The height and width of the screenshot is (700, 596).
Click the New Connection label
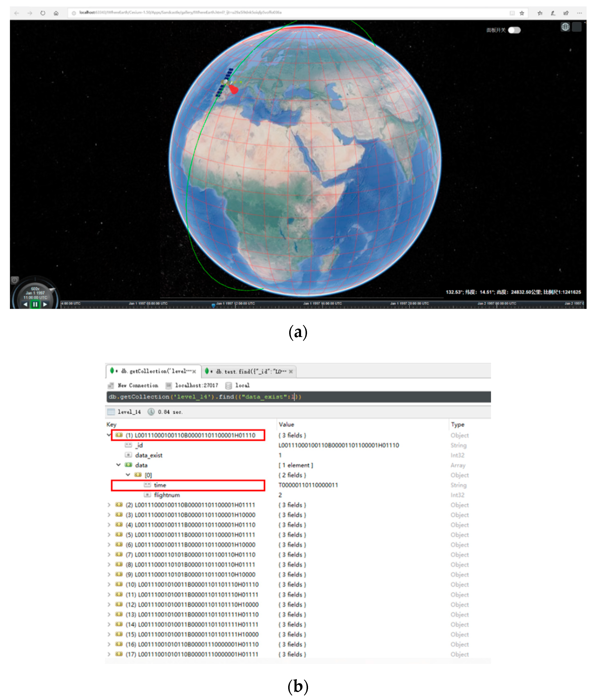[x=138, y=385]
